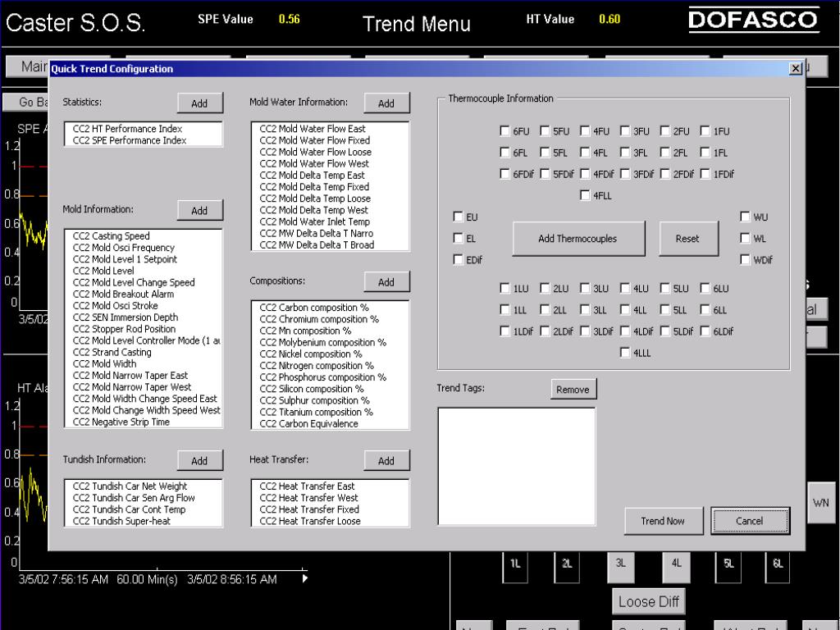This screenshot has height=630, width=840.
Task: Tick the 2FU thermocouple checkbox
Action: click(x=664, y=130)
